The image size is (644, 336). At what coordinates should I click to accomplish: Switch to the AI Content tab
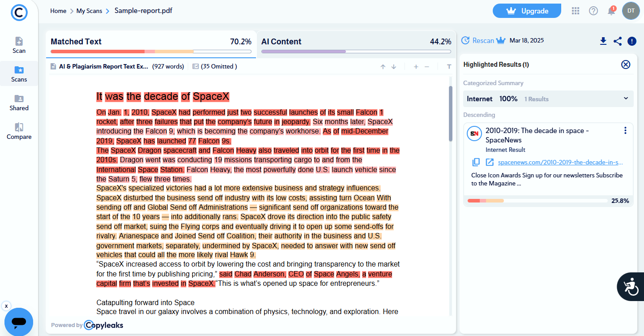click(356, 44)
